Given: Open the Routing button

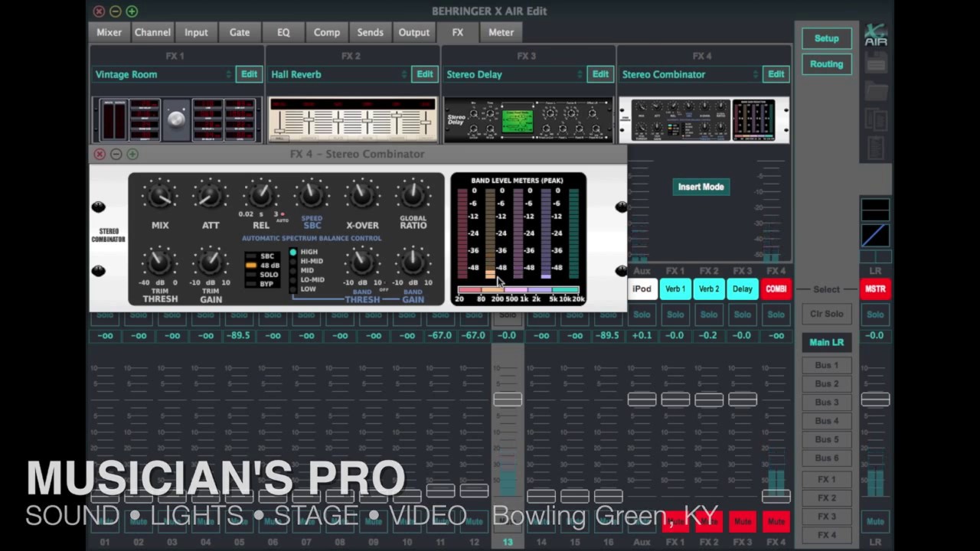Looking at the screenshot, I should coord(826,64).
